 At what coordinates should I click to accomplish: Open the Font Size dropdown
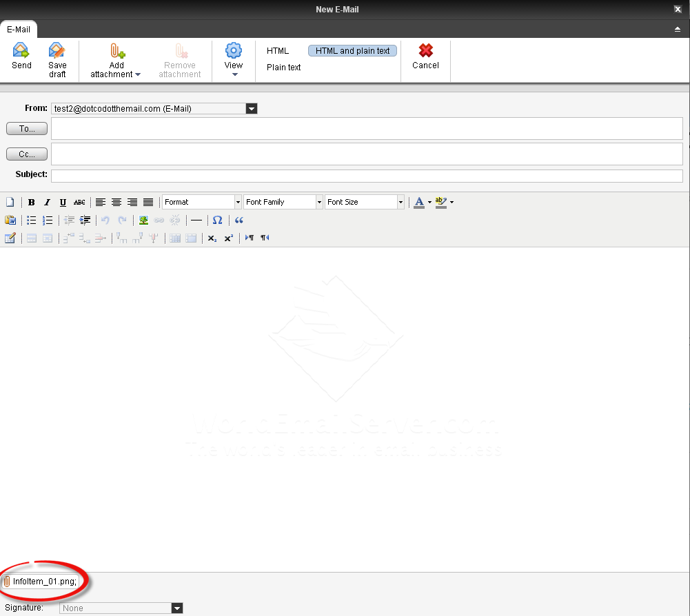tap(365, 202)
